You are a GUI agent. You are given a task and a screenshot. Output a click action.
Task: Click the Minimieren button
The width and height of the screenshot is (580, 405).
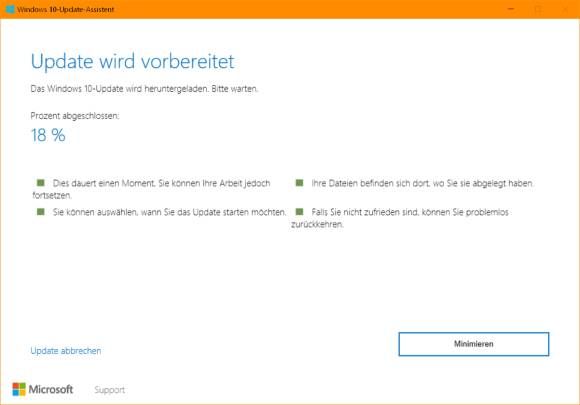[473, 344]
